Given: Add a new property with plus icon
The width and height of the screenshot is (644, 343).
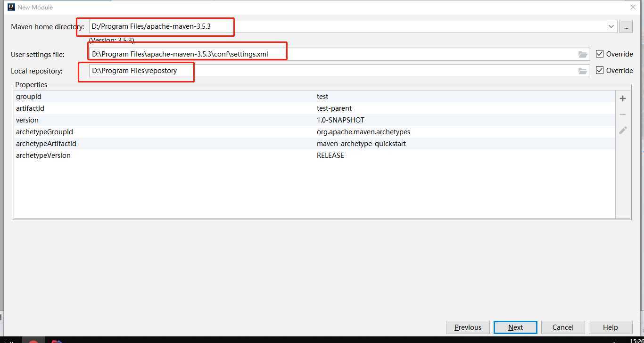Looking at the screenshot, I should [623, 98].
